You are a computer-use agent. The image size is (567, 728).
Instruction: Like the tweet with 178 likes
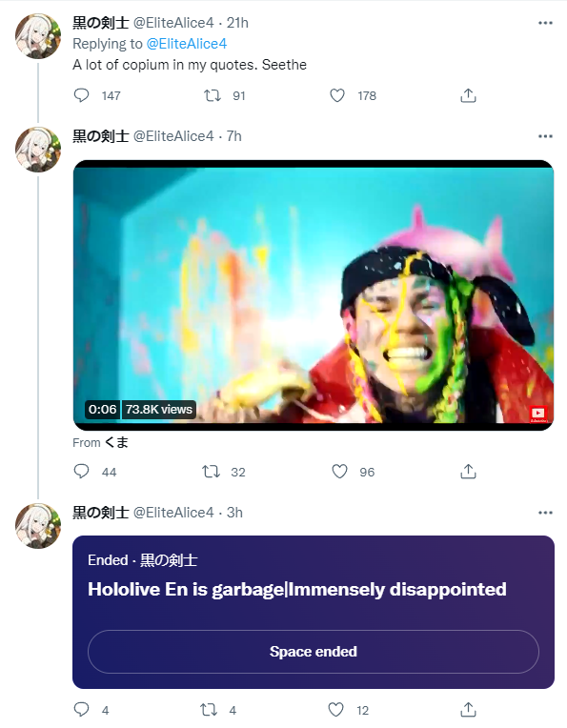coord(337,95)
